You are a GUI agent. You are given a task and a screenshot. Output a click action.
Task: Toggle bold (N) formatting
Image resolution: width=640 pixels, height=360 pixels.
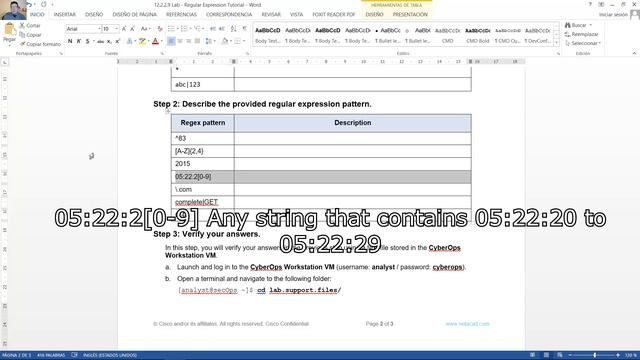tap(70, 41)
